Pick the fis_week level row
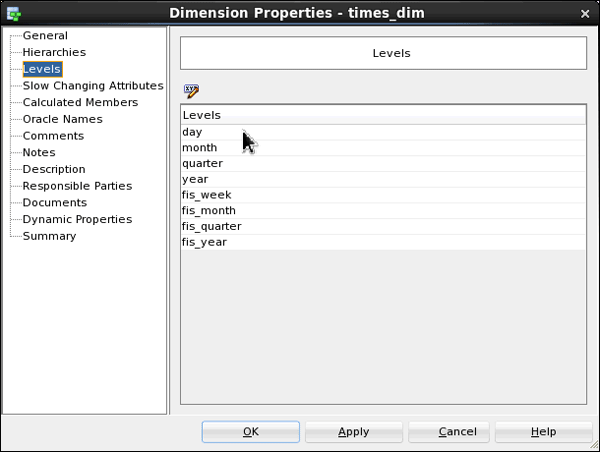The height and width of the screenshot is (452, 600). (206, 194)
